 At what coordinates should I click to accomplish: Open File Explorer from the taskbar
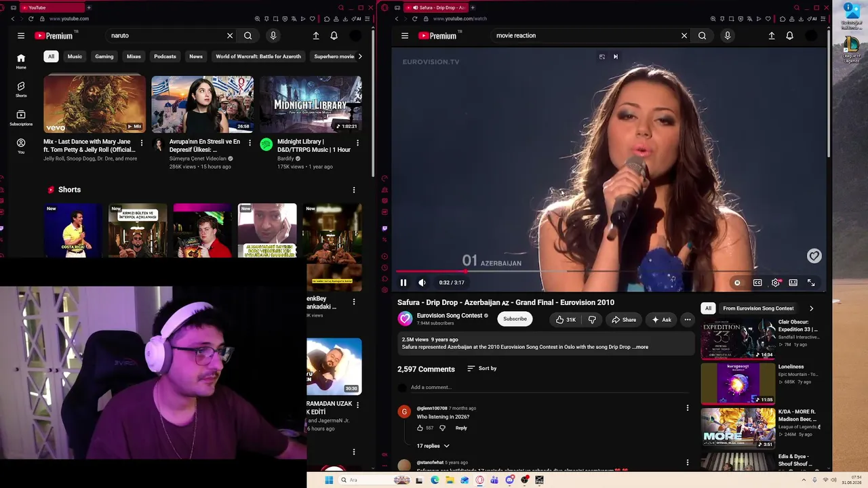450,481
